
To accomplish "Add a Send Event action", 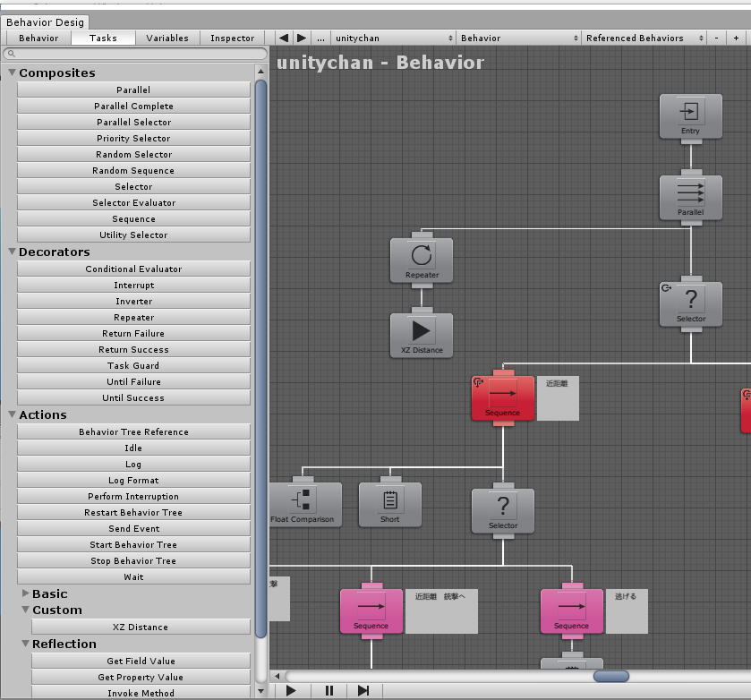I will pyautogui.click(x=133, y=528).
